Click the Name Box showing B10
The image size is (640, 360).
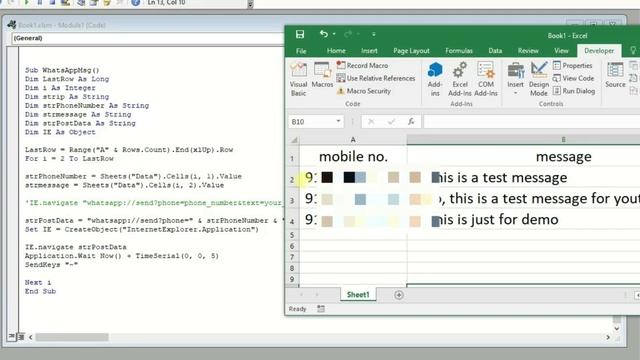point(311,122)
